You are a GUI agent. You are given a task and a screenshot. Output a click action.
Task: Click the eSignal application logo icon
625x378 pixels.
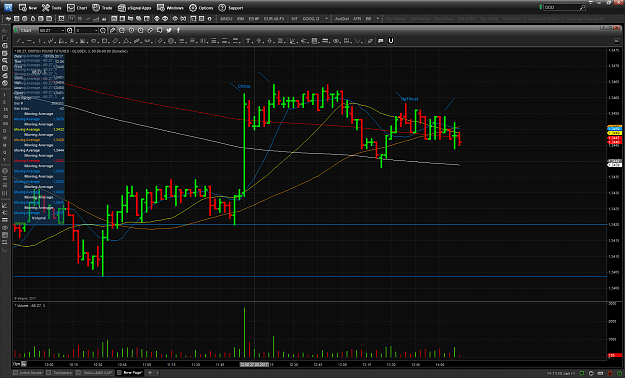(x=8, y=8)
